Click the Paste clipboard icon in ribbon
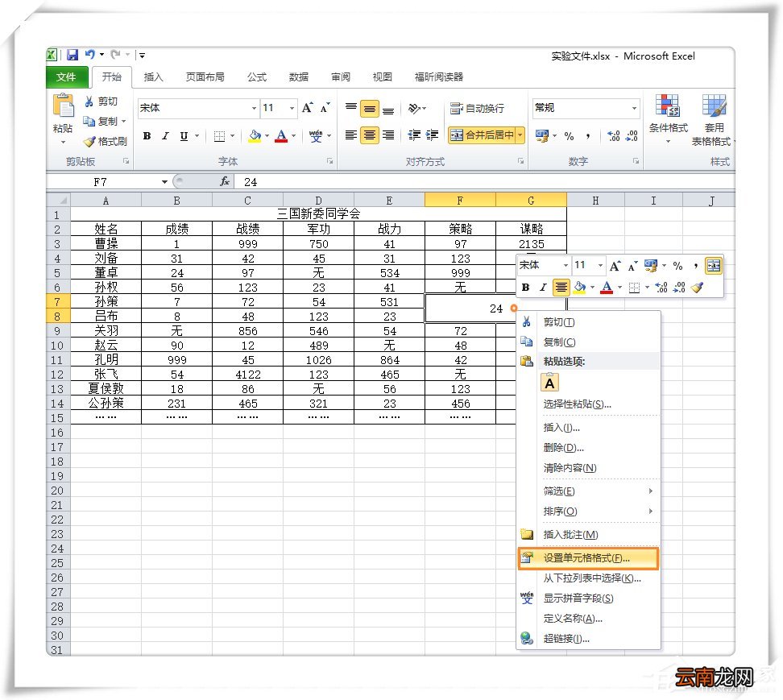The height and width of the screenshot is (700, 783). (64, 106)
